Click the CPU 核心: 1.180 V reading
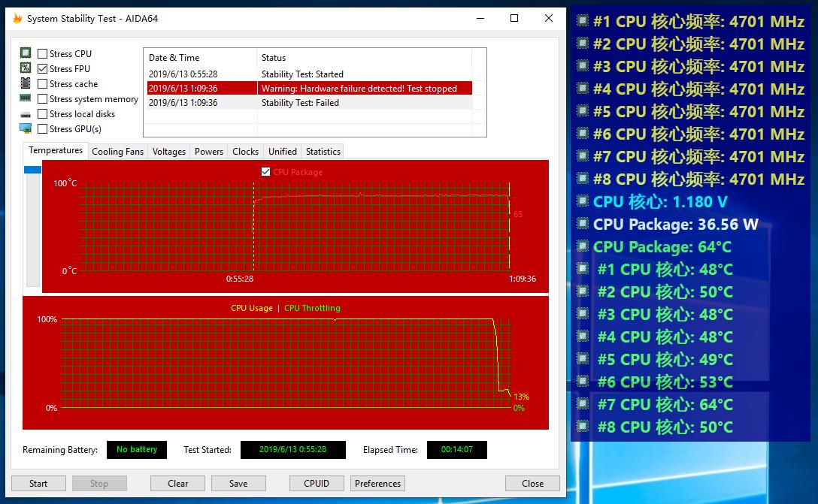The width and height of the screenshot is (818, 504). click(x=660, y=201)
